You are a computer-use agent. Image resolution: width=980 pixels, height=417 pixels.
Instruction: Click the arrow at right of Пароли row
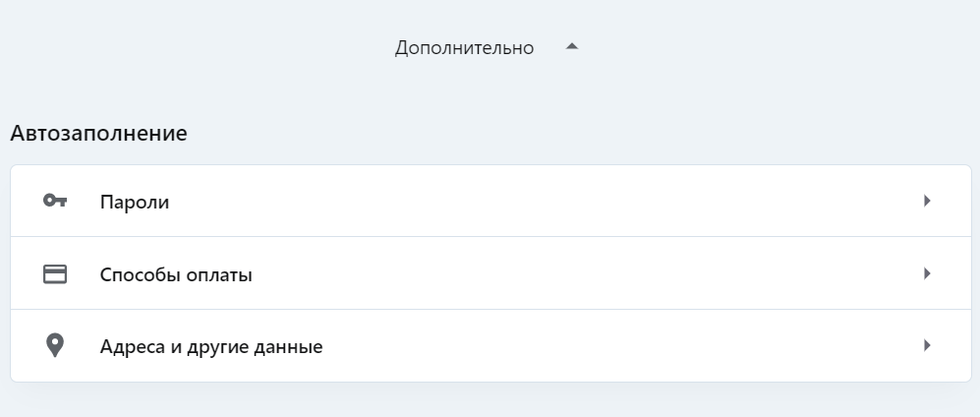pos(926,201)
